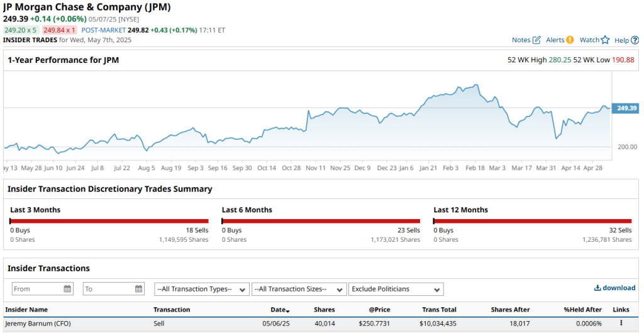This screenshot has height=333, width=644.
Task: Sort by the @Price column header
Action: tap(379, 310)
